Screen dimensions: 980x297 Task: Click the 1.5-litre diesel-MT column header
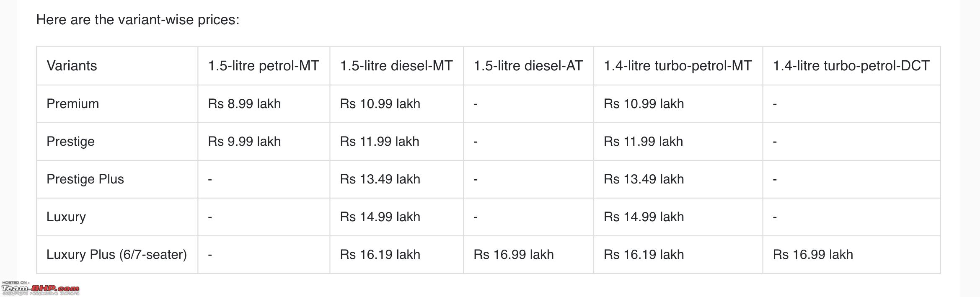tap(396, 66)
